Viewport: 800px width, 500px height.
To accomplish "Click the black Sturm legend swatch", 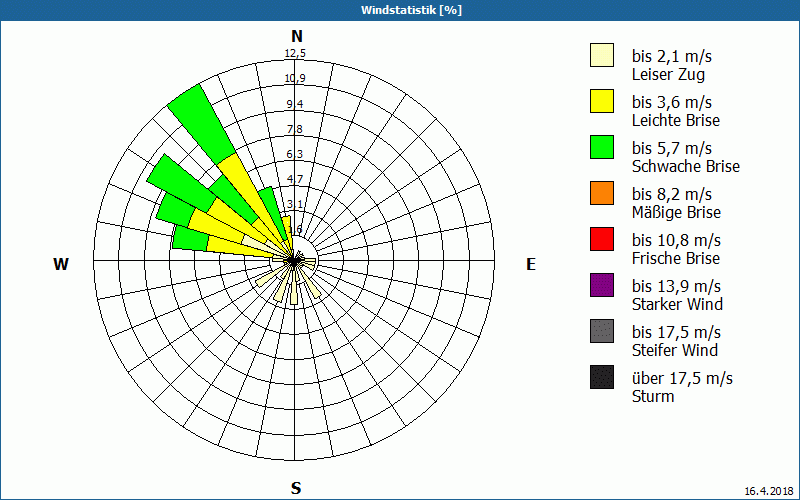I will coord(602,377).
